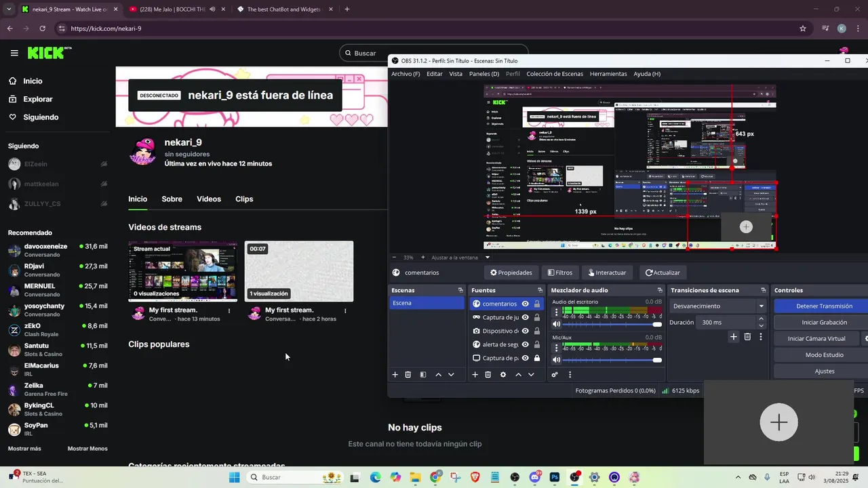Increase transition duration stepper

coord(761,319)
